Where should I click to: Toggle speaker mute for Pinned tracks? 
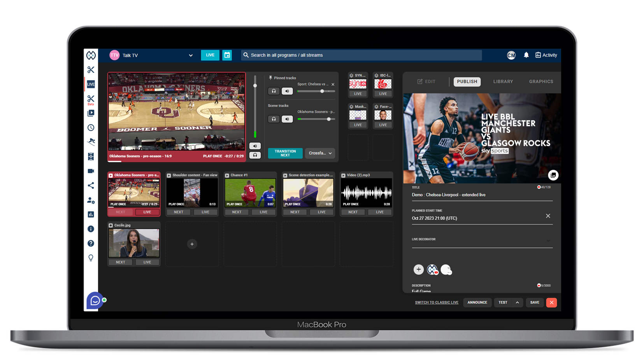pyautogui.click(x=287, y=91)
